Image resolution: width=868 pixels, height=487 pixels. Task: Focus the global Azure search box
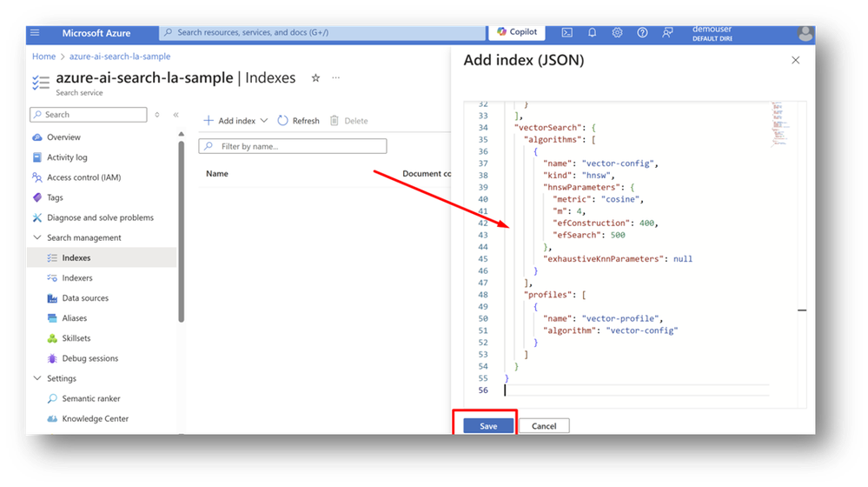tap(322, 32)
